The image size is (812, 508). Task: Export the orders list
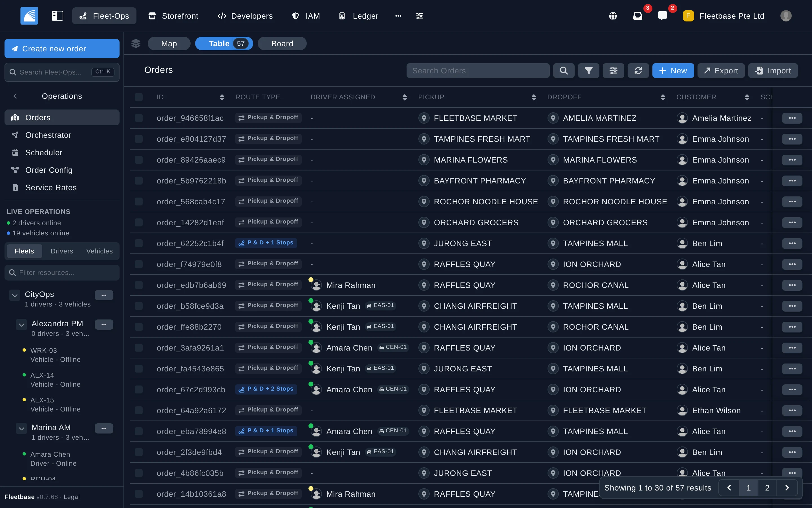pyautogui.click(x=721, y=71)
